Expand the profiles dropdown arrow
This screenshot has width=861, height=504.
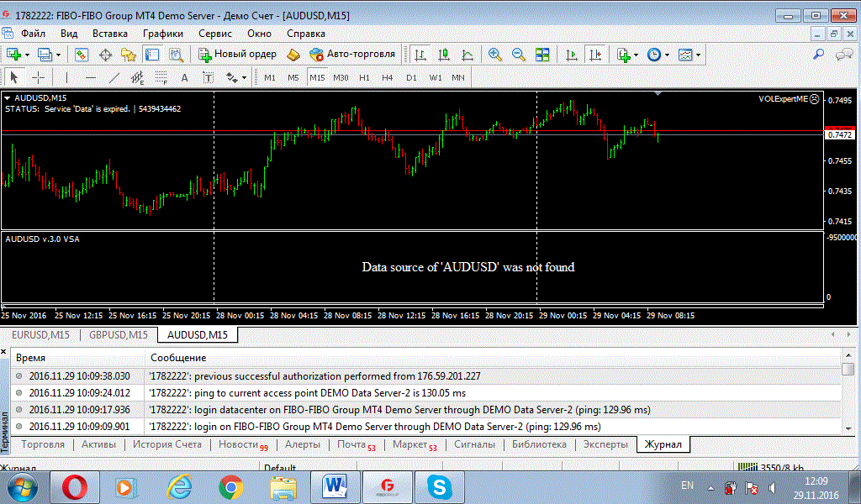pyautogui.click(x=58, y=55)
